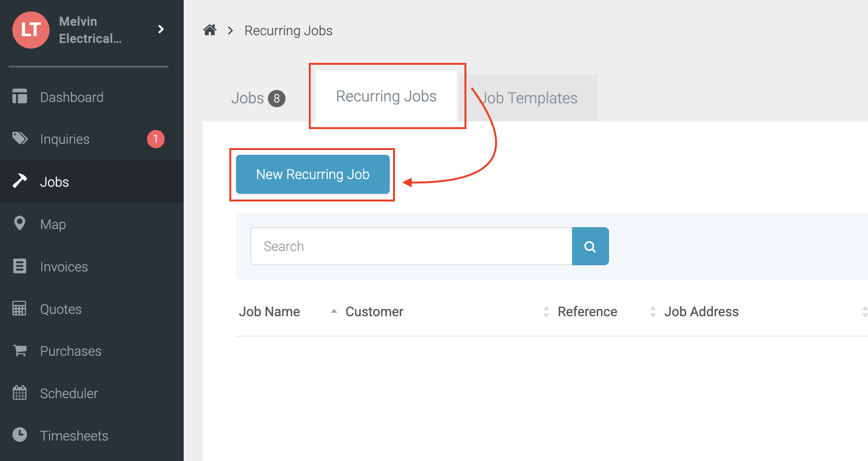Open Purchases using the cart icon
This screenshot has height=461, width=868.
tap(20, 351)
